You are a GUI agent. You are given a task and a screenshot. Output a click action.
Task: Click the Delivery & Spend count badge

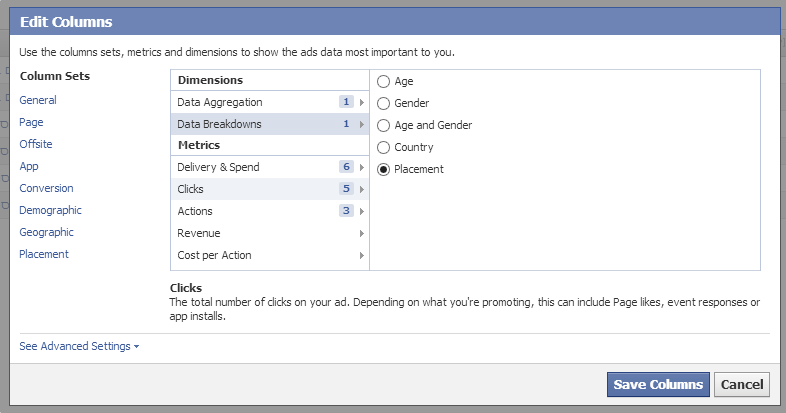[x=346, y=167]
